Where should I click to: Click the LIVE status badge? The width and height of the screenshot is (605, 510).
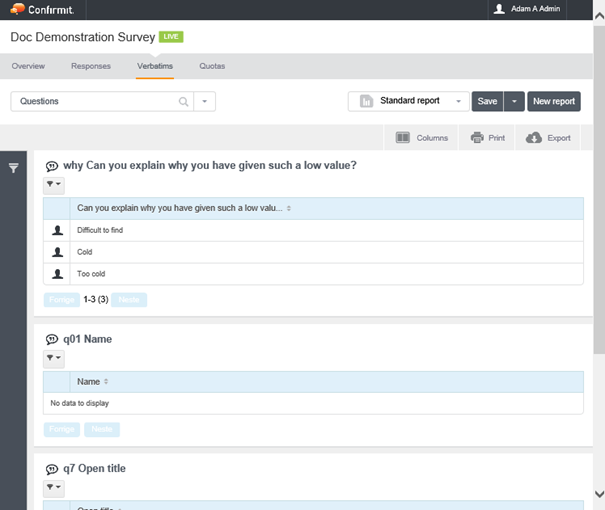point(171,37)
